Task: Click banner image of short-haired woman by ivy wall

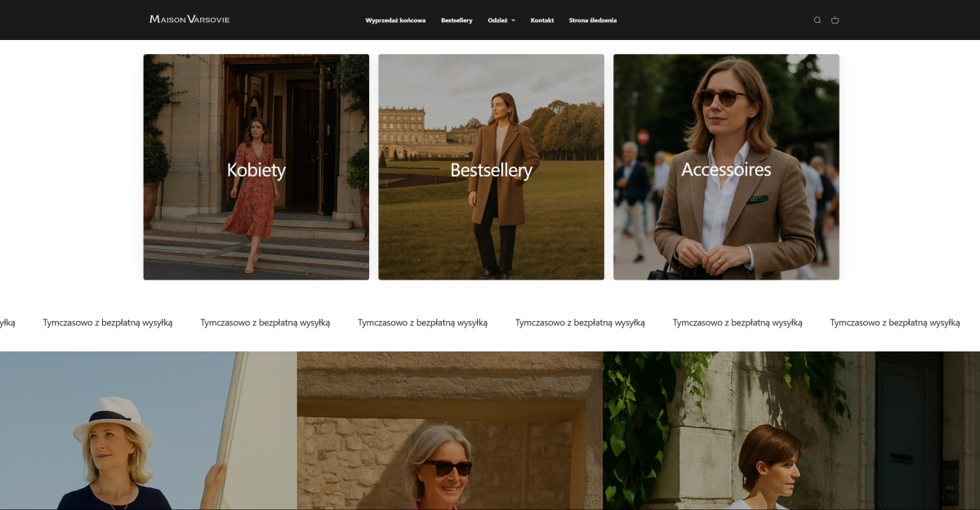Action: (791, 431)
